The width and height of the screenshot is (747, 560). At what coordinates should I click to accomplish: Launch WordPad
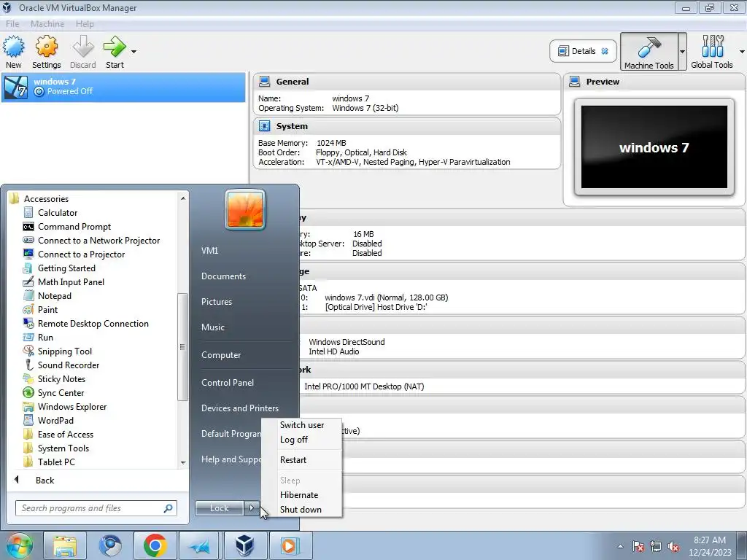(55, 420)
